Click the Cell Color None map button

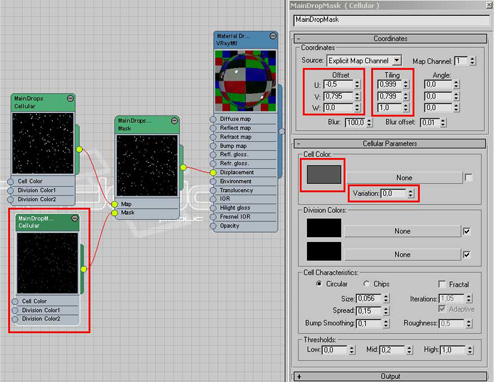(404, 178)
